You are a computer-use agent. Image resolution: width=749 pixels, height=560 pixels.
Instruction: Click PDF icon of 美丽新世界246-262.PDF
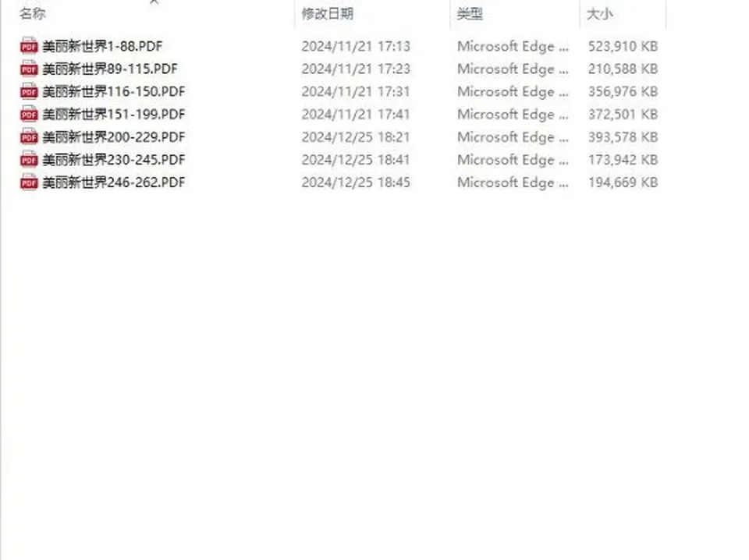(x=29, y=183)
